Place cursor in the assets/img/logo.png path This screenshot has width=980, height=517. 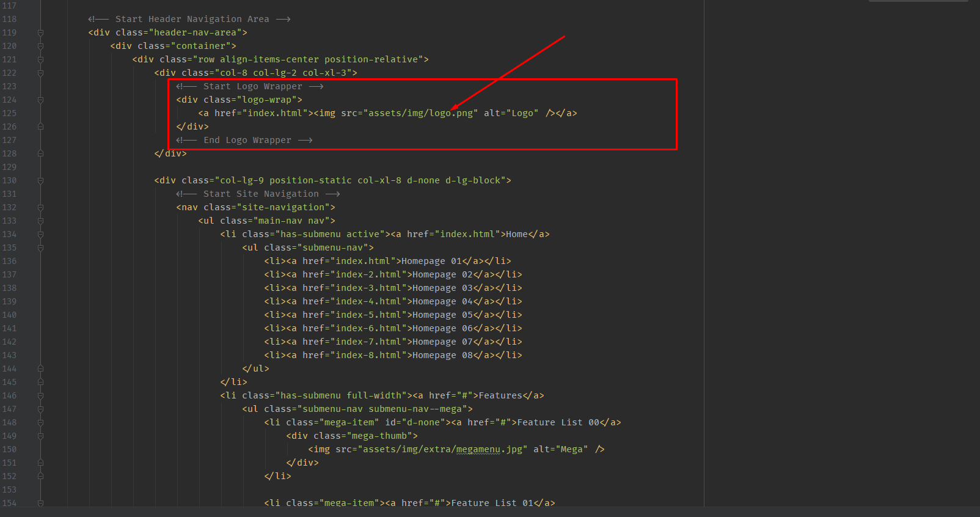pos(420,113)
